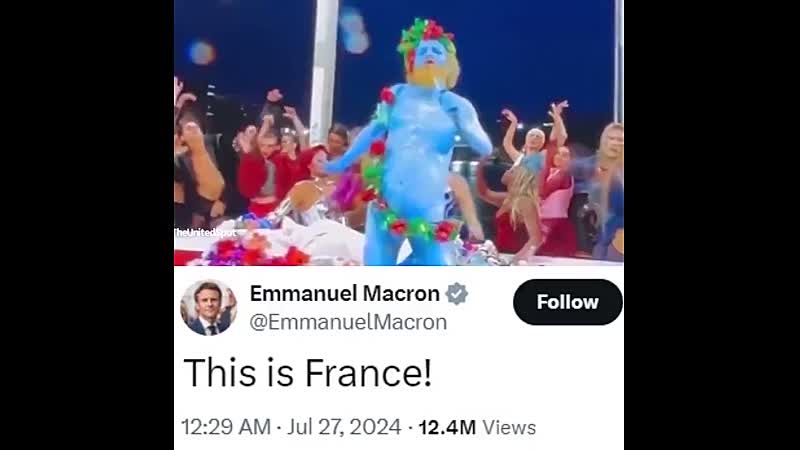Viewport: 800px width, 450px height.
Task: Click the Views label
Action: pos(509,428)
